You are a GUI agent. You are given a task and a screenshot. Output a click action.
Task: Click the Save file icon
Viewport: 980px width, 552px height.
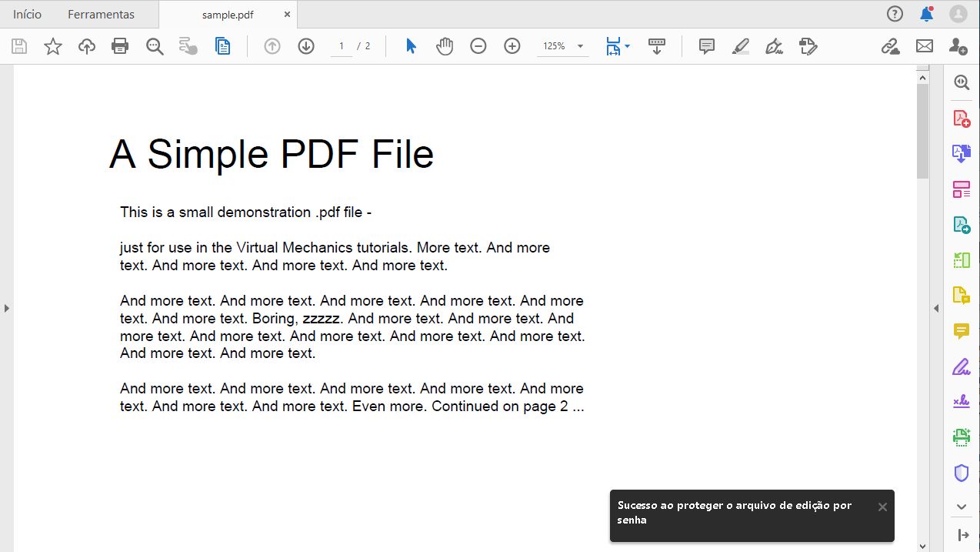click(19, 46)
